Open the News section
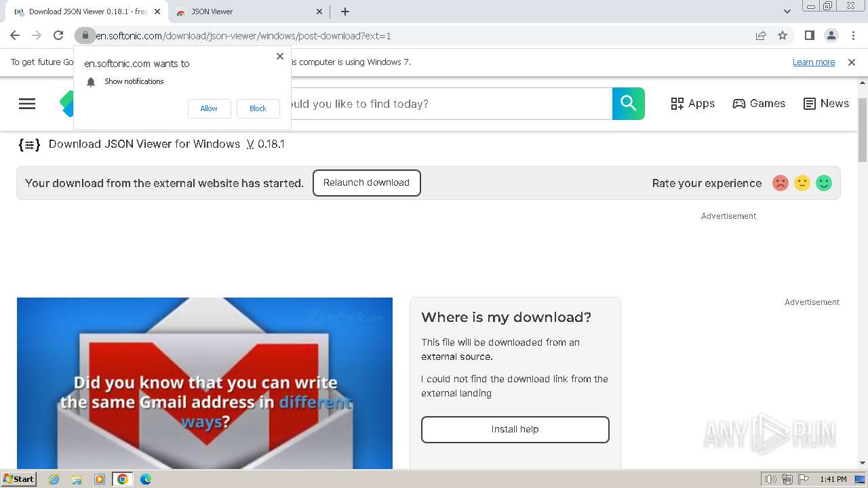This screenshot has height=488, width=868. pyautogui.click(x=826, y=104)
